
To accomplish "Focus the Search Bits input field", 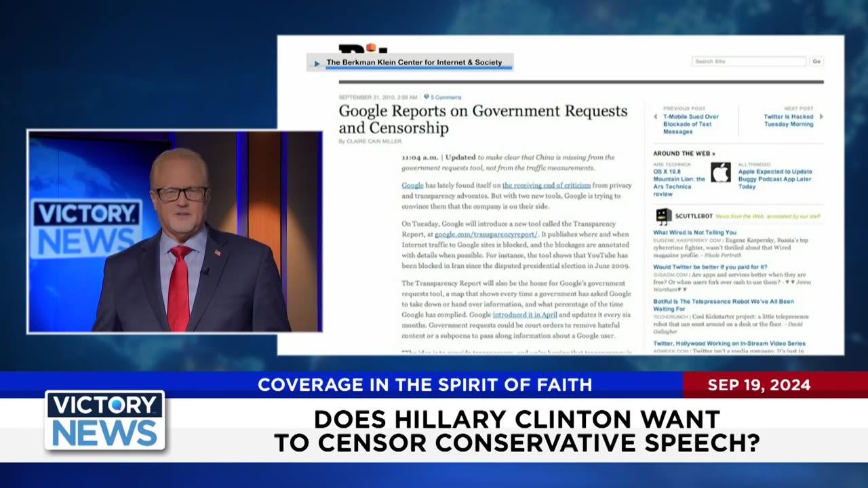I will (749, 61).
